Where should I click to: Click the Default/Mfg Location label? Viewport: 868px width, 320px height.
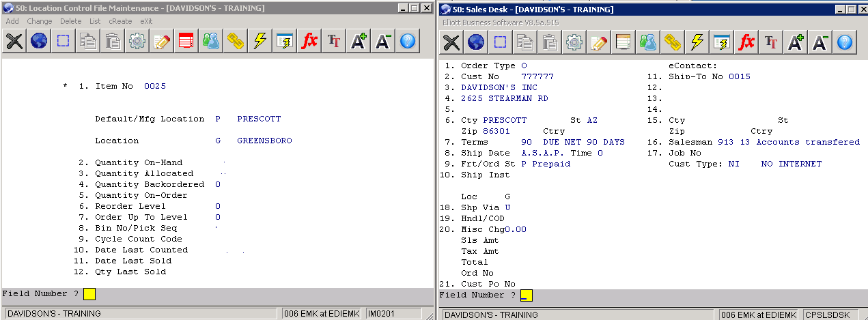pyautogui.click(x=150, y=119)
